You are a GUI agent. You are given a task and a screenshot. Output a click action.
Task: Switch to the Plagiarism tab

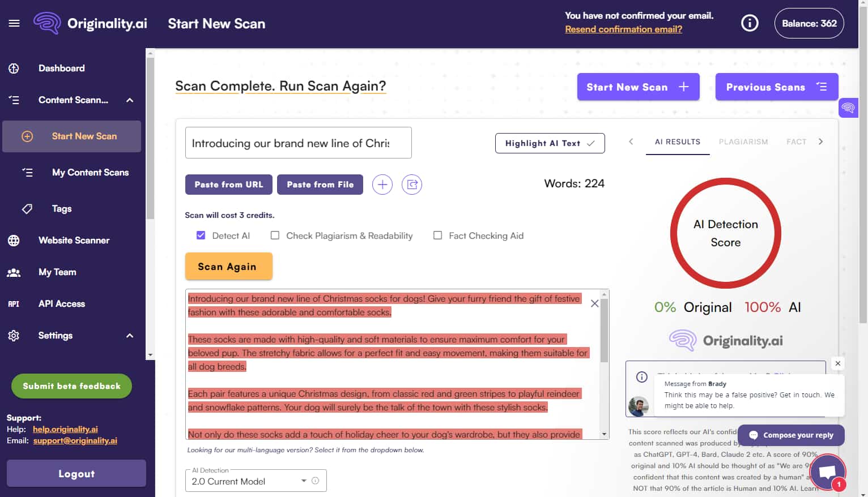point(743,142)
